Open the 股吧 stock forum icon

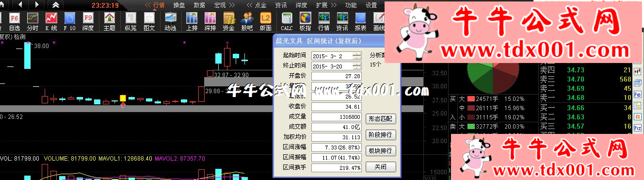247,21
